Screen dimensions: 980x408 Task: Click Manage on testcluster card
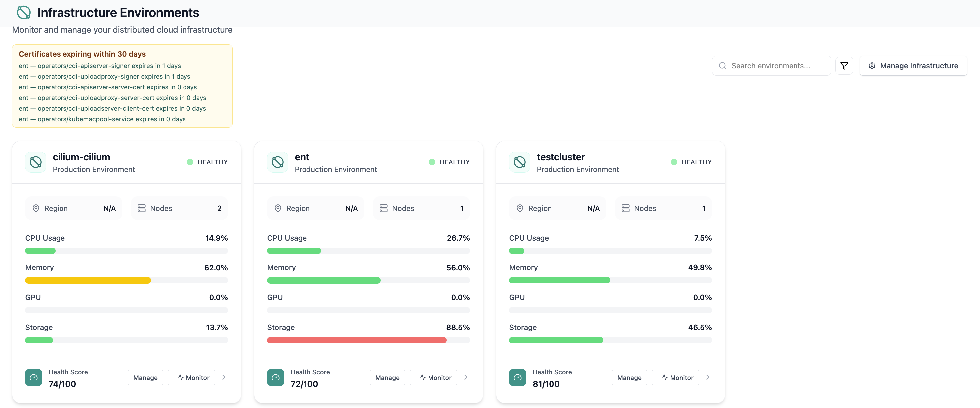(629, 377)
